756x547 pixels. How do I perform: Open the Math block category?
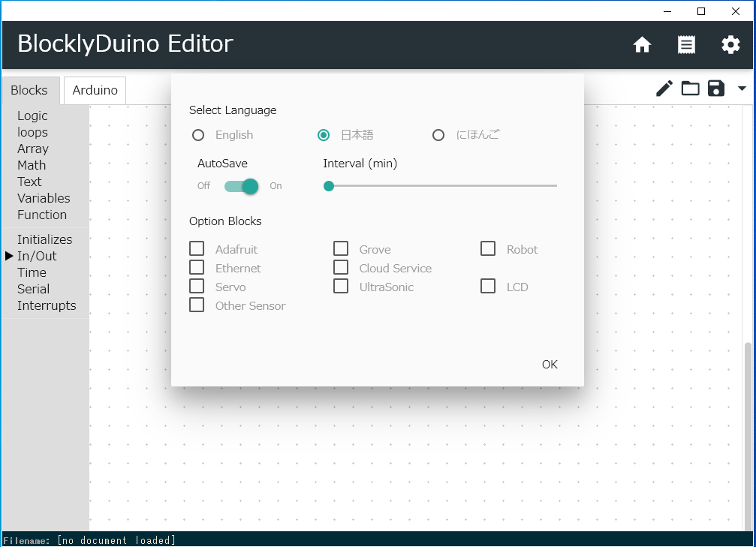coord(32,165)
